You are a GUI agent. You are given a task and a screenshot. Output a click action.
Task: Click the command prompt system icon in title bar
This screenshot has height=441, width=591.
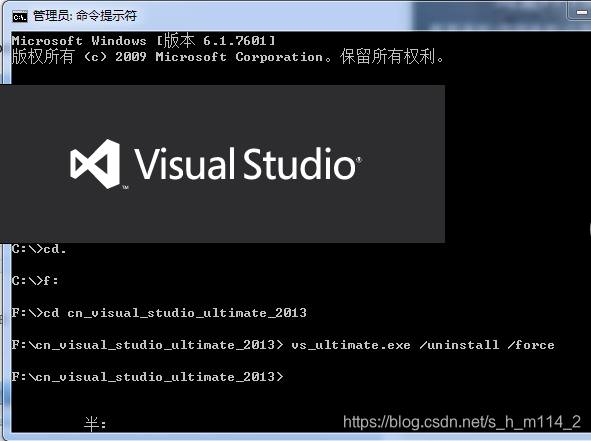click(x=20, y=17)
